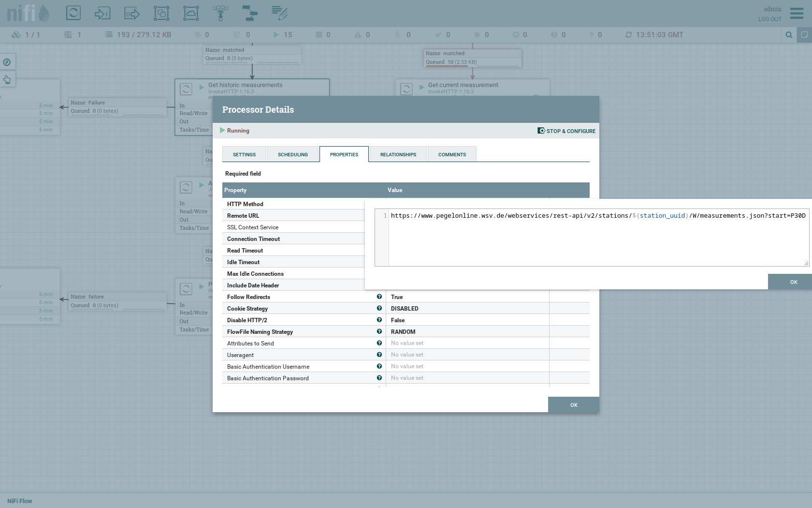Select the Funnel toolbar icon

click(220, 13)
